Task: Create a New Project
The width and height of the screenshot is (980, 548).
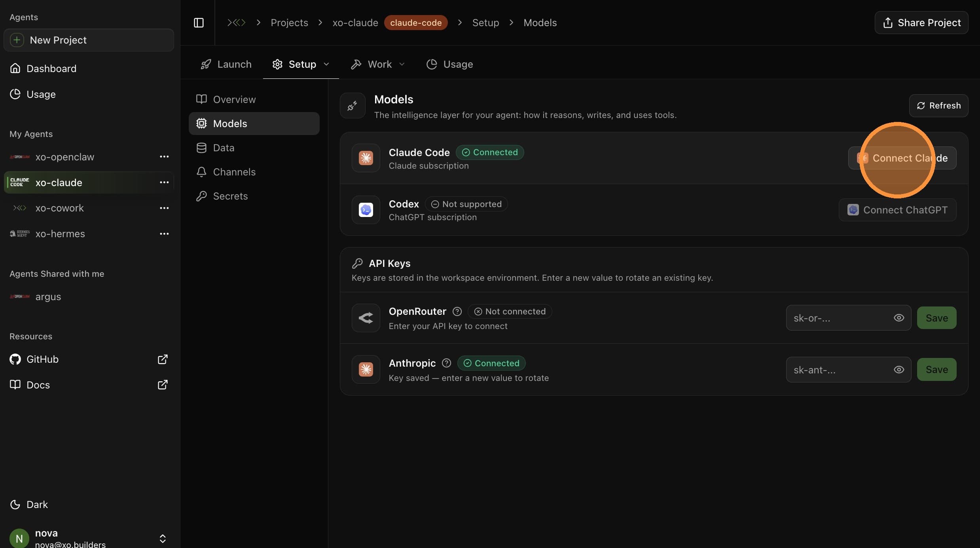Action: (89, 40)
